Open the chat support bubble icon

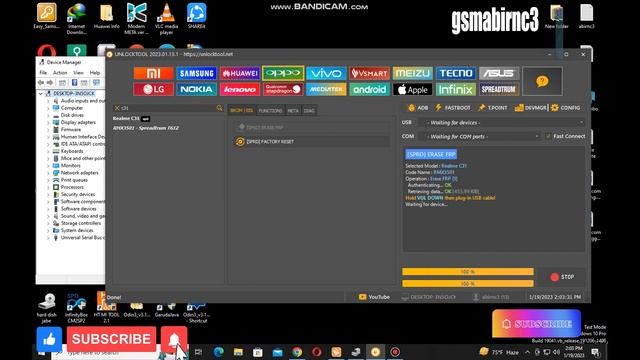(x=542, y=82)
